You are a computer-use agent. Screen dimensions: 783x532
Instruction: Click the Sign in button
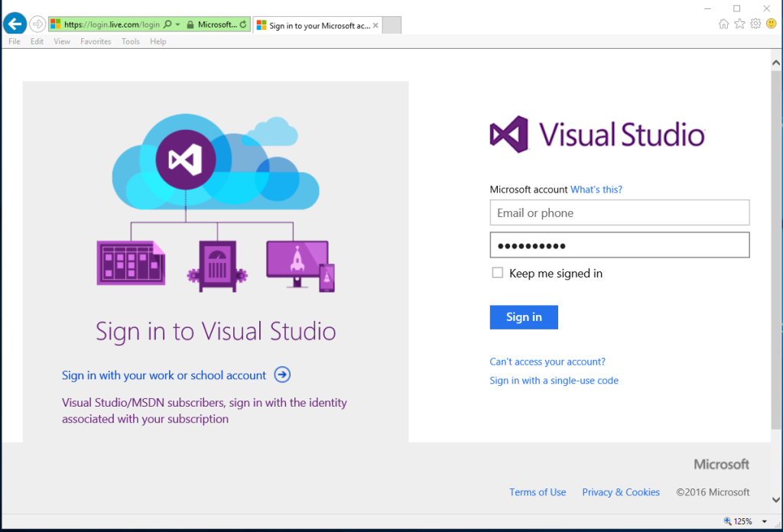tap(523, 317)
